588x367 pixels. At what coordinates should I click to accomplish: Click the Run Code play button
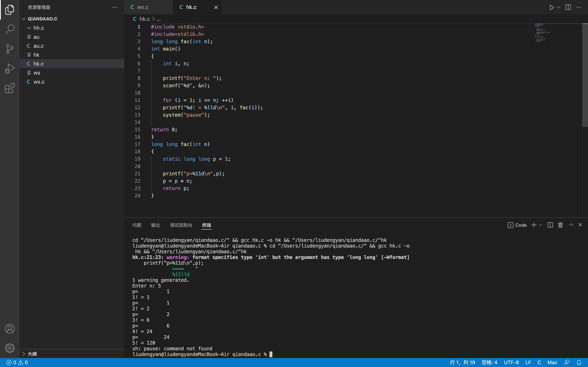551,7
